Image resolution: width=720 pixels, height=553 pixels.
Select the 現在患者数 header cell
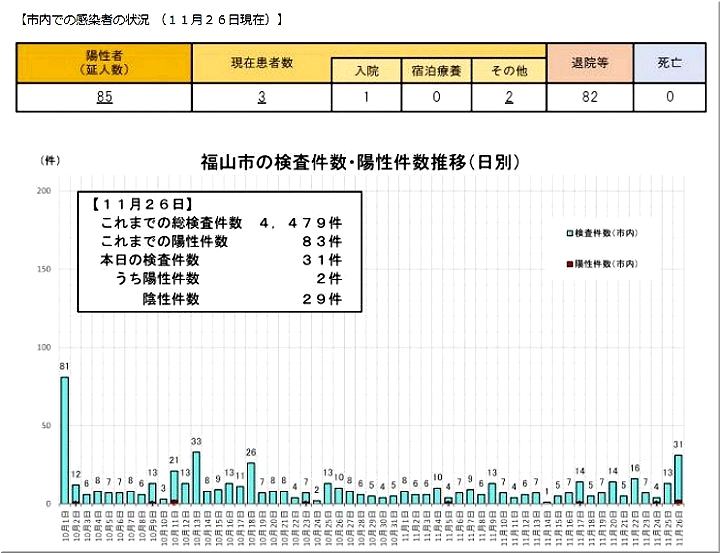[261, 62]
